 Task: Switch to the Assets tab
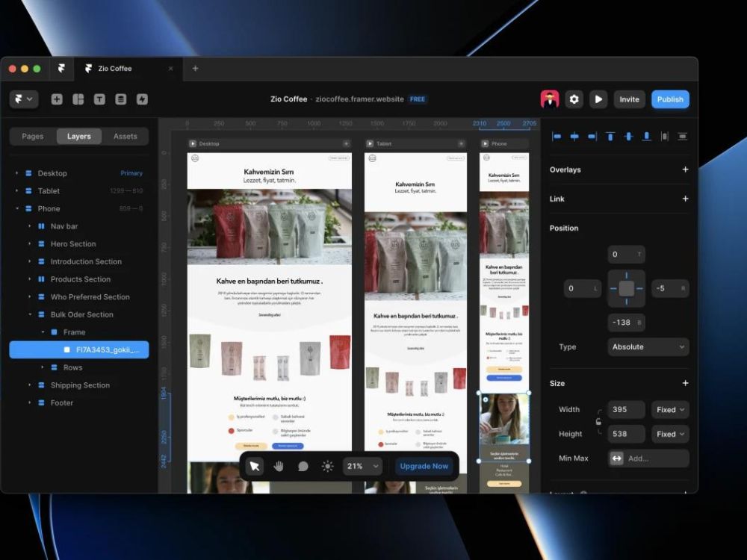click(x=125, y=136)
